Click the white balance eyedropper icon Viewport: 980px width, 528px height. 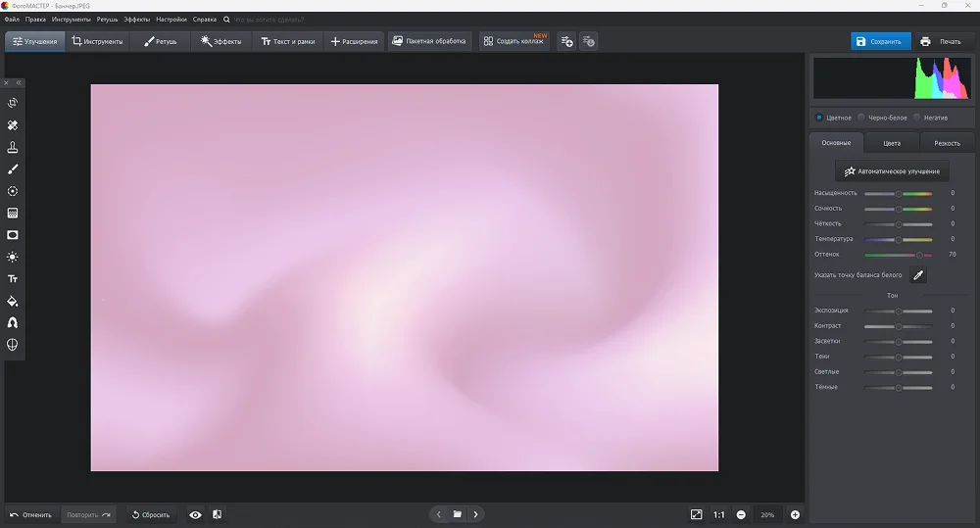click(918, 275)
